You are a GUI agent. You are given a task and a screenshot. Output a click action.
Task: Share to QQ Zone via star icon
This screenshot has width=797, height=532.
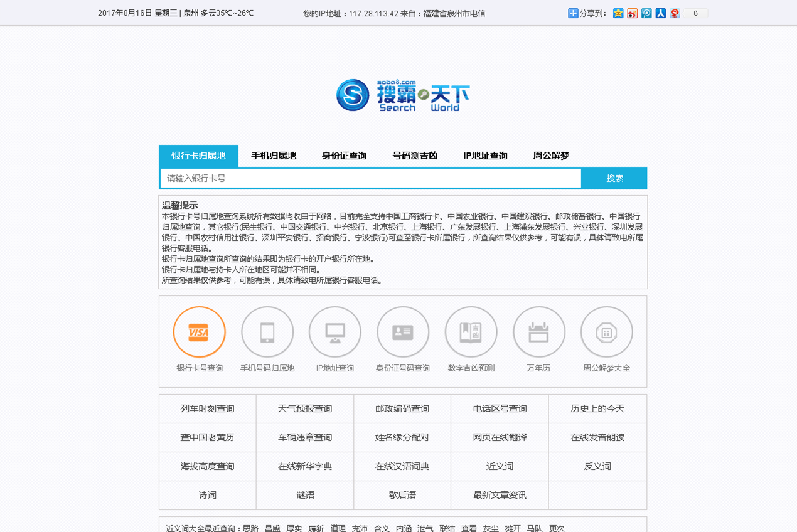coord(618,13)
